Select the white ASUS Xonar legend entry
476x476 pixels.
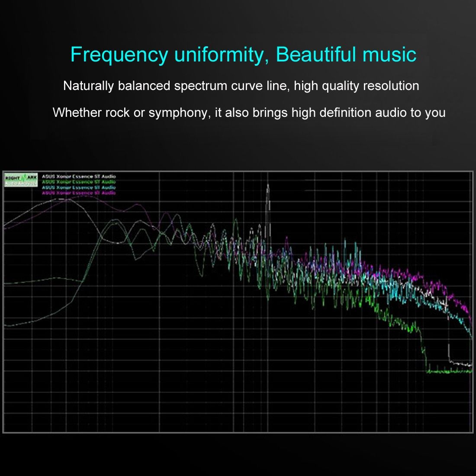pyautogui.click(x=79, y=177)
